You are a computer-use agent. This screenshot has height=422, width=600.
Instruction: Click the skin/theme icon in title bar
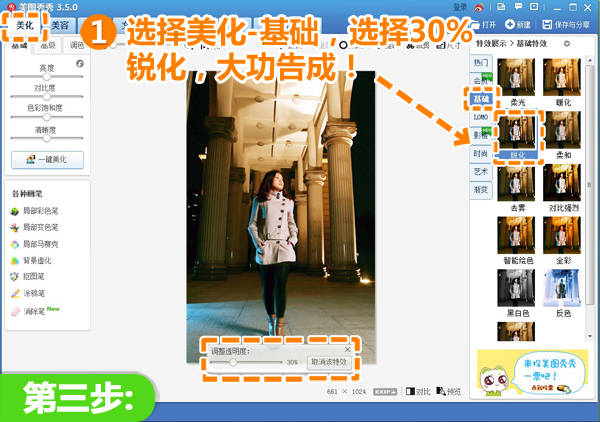point(501,7)
